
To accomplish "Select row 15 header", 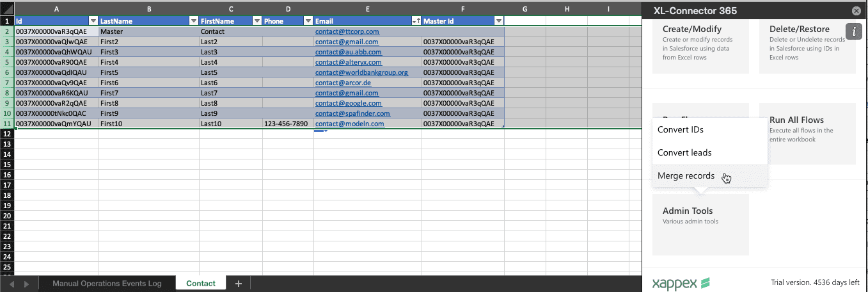I will pos(7,165).
